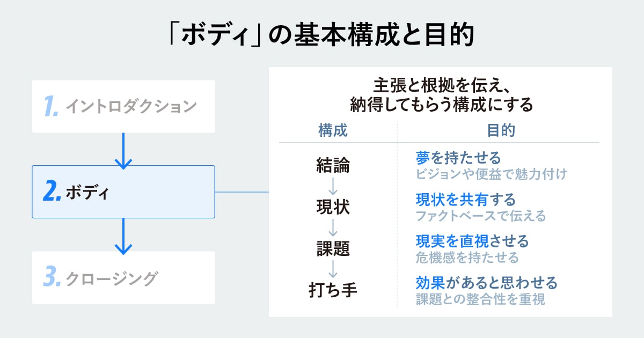The height and width of the screenshot is (338, 644).
Task: Click the 現状を共有する heading
Action: [x=466, y=200]
